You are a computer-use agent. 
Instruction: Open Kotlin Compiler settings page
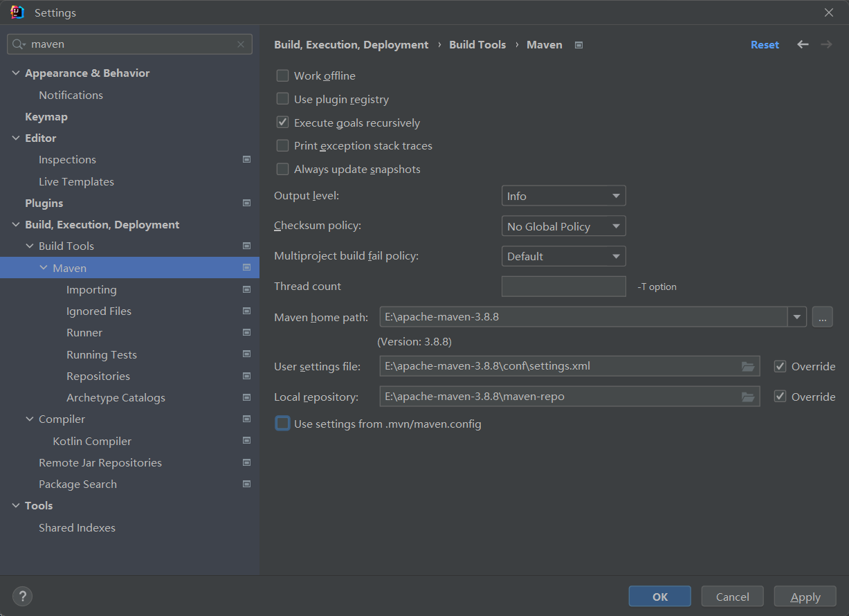(x=92, y=441)
